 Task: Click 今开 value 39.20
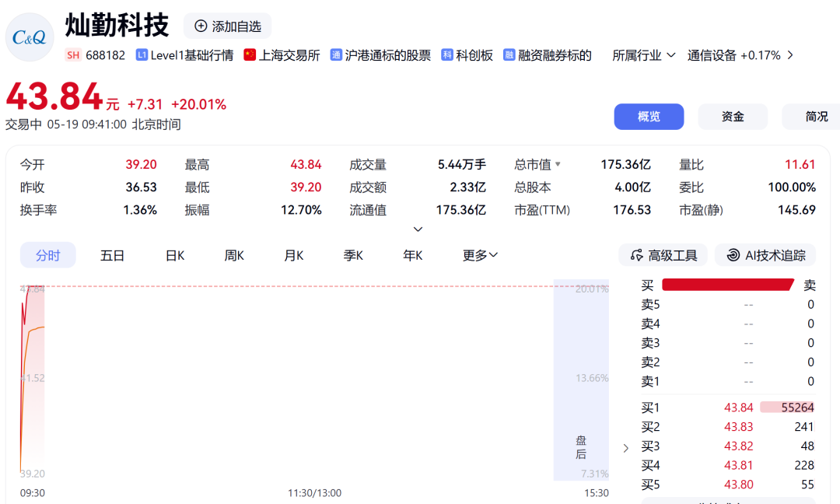(x=141, y=164)
